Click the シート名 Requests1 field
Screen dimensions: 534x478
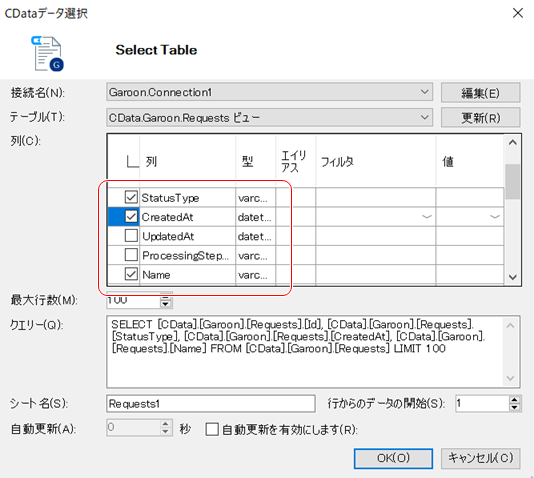(211, 404)
